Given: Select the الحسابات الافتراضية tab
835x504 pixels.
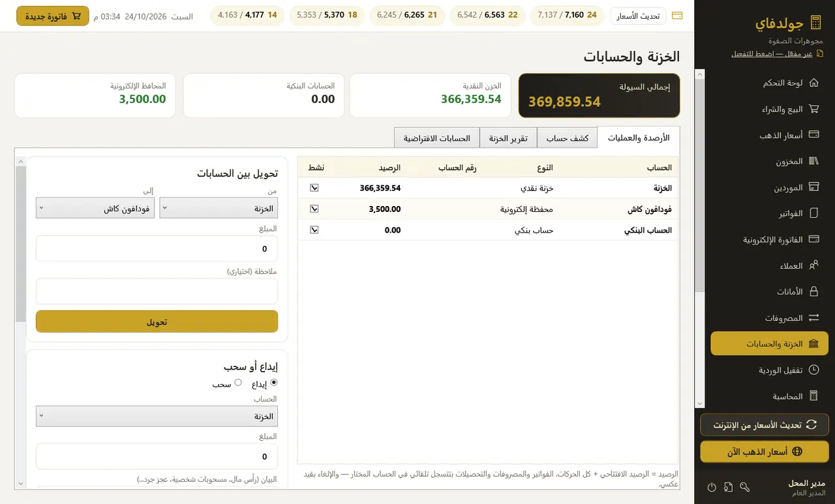Looking at the screenshot, I should click(437, 138).
